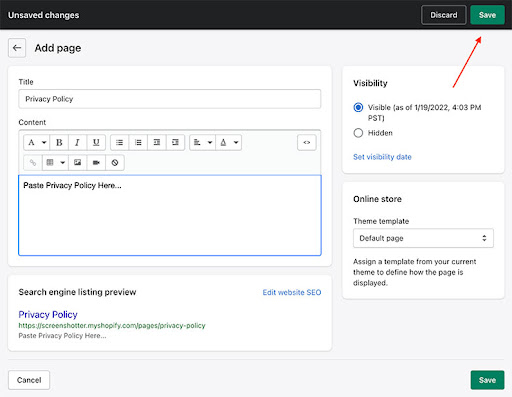The width and height of the screenshot is (512, 397).
Task: Clear formatting with the circle-slash icon
Action: click(115, 163)
